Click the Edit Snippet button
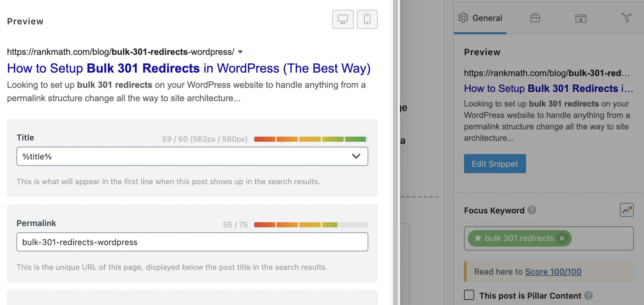Screen dimensions: 644x305 [x=495, y=164]
